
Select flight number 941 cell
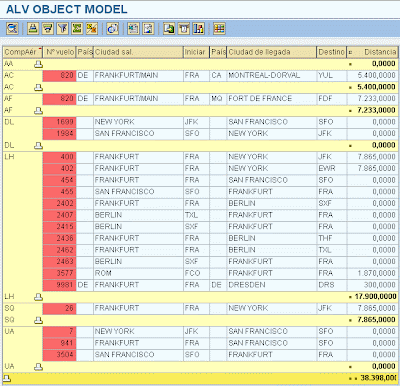[x=60, y=343]
